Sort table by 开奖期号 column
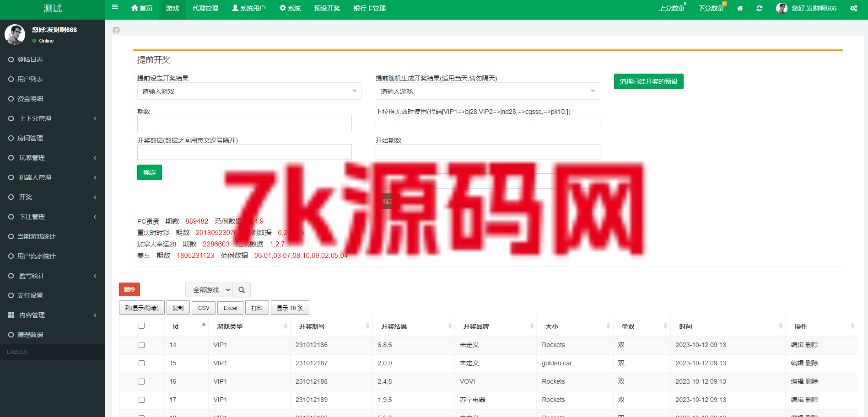The height and width of the screenshot is (417, 868). (331, 326)
